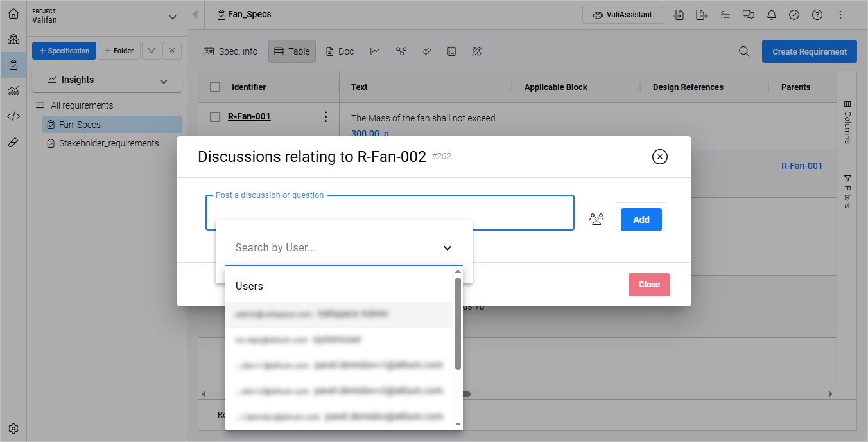Switch to Spec. info tab
The image size is (868, 442).
(x=230, y=51)
